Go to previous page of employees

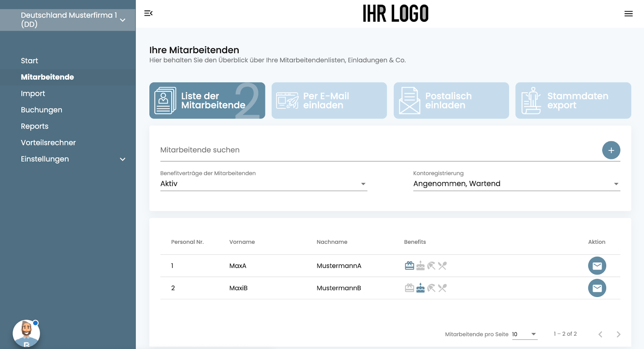point(600,334)
